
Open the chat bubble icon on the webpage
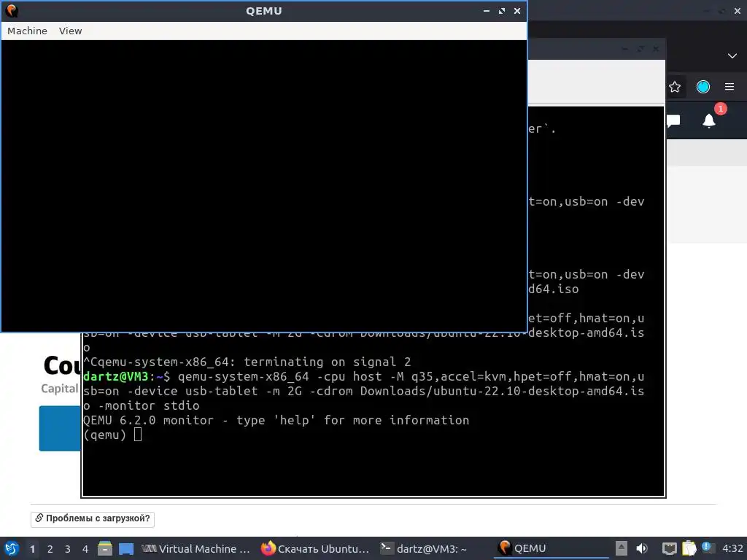click(673, 121)
